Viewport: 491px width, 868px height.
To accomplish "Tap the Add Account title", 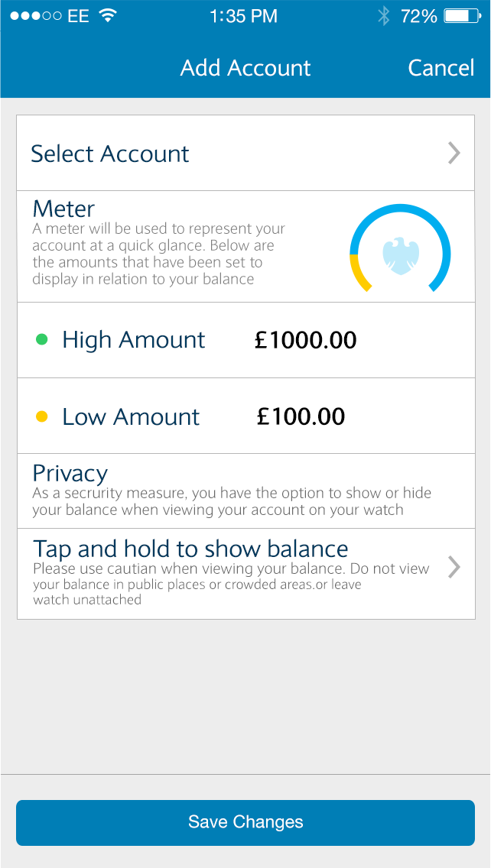I will (x=245, y=68).
